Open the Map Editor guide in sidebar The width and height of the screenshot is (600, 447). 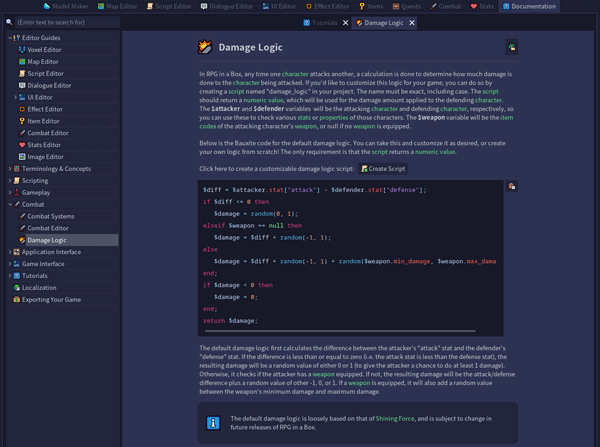(41, 62)
